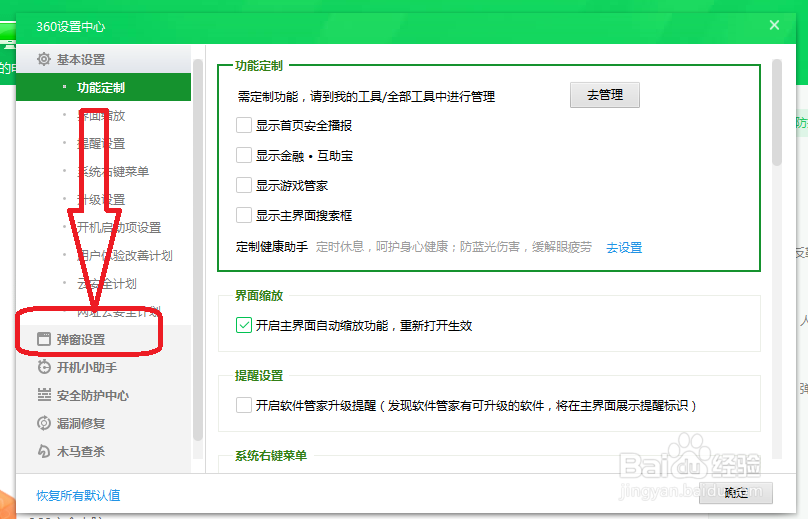Viewport: 808px width, 519px height.
Task: Click the horse icon beside 木马查杀
Action: pyautogui.click(x=44, y=451)
